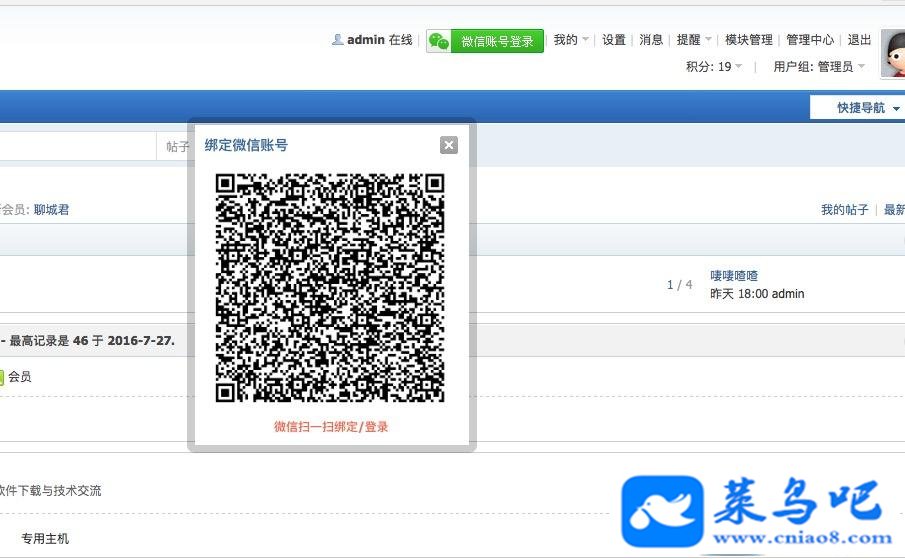This screenshot has height=559, width=905.
Task: Click the 最高记录是 46 于 2016-7-27 text
Action: pos(92,340)
